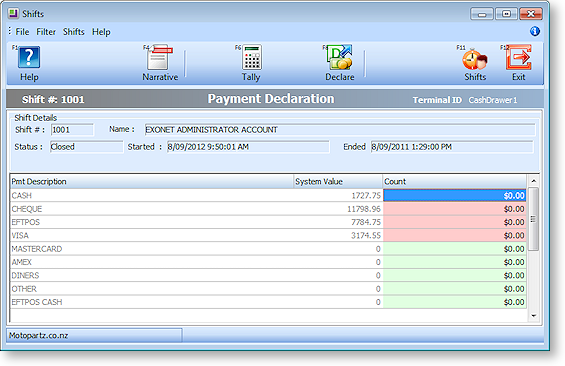Click system value 11798.96
Screen dimensions: 565x366
[364, 209]
